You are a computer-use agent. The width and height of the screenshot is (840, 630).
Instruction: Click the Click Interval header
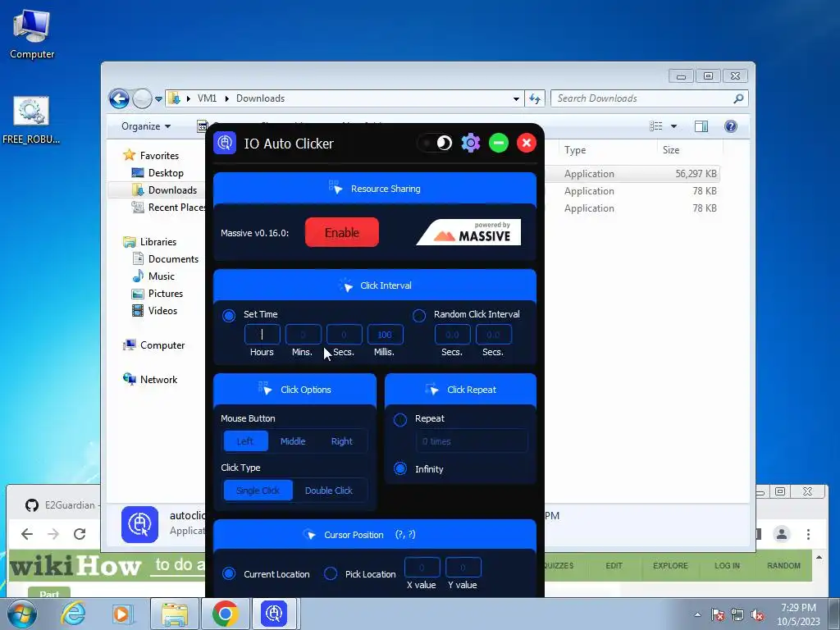pos(374,285)
